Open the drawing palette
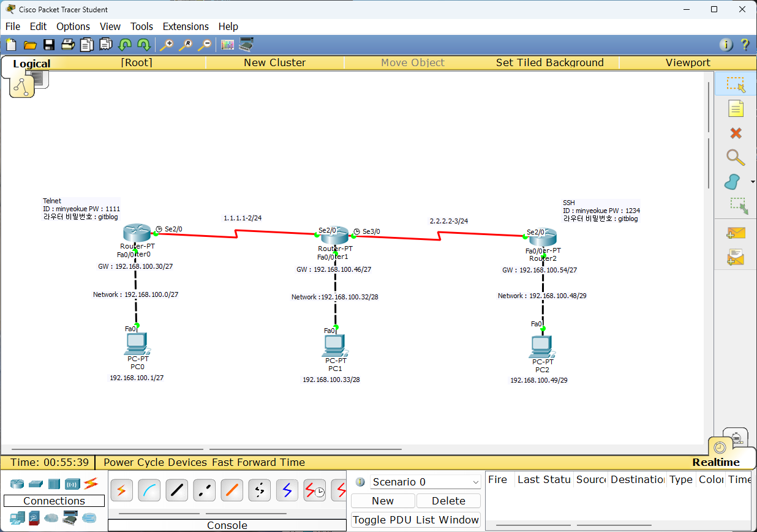 pos(227,45)
